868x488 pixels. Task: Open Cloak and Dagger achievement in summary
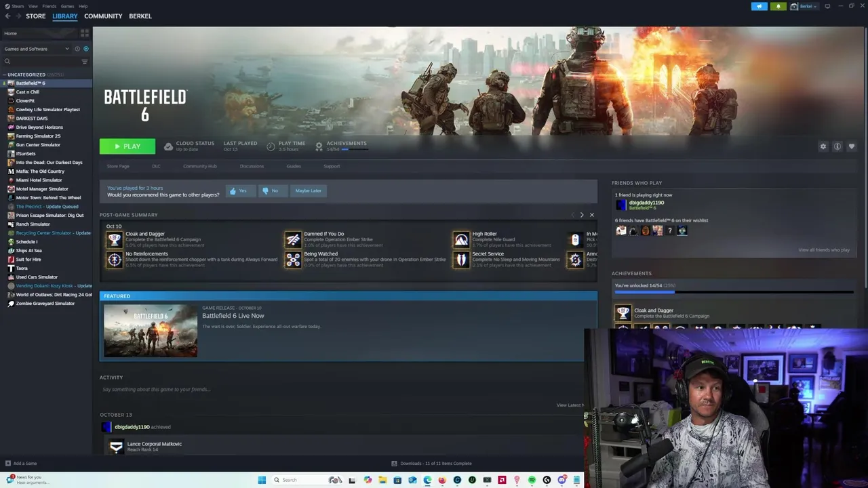point(114,239)
